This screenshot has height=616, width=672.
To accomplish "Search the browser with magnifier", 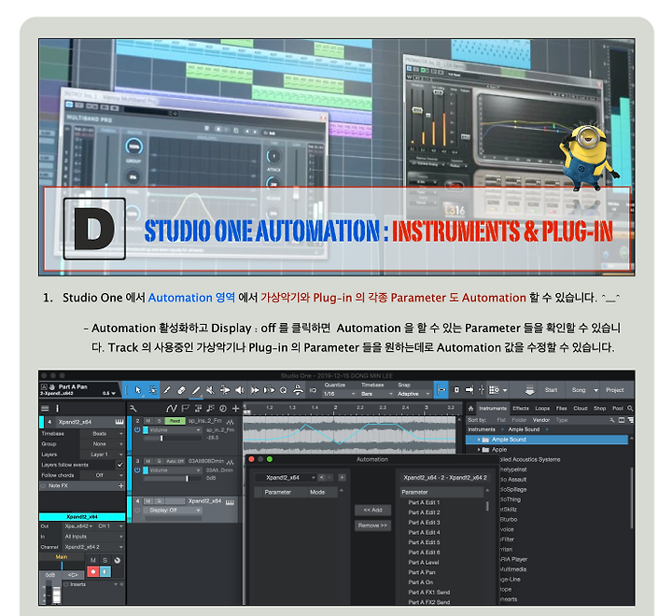I will pos(630,409).
